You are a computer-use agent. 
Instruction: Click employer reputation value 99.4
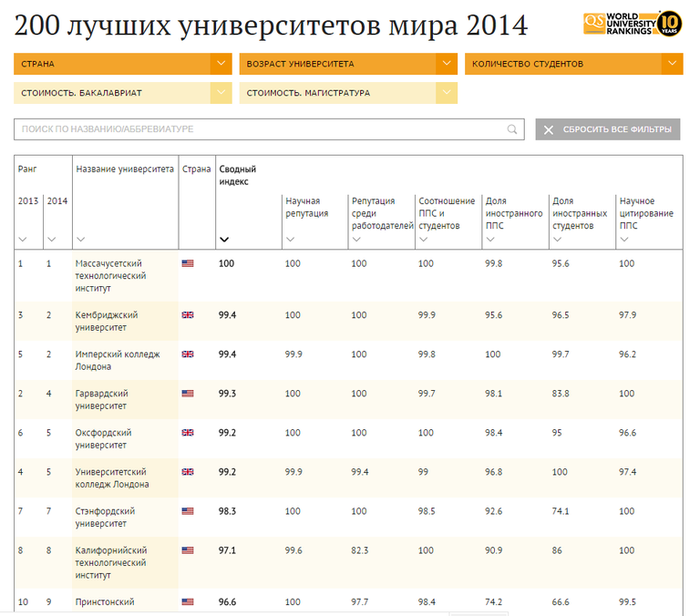[359, 472]
